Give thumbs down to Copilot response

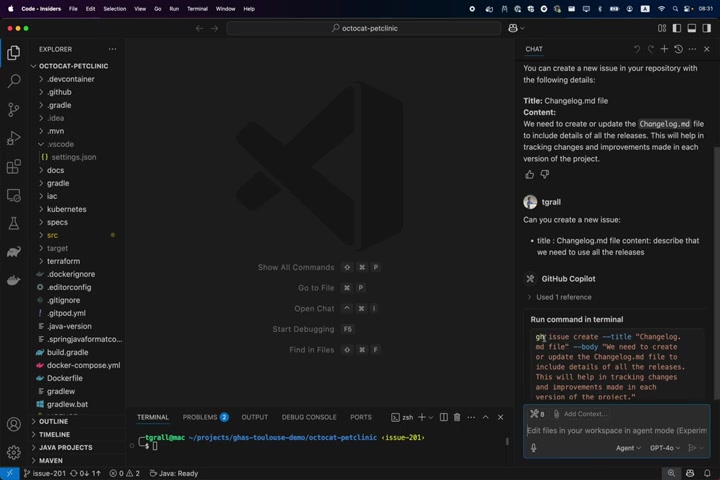tap(545, 174)
